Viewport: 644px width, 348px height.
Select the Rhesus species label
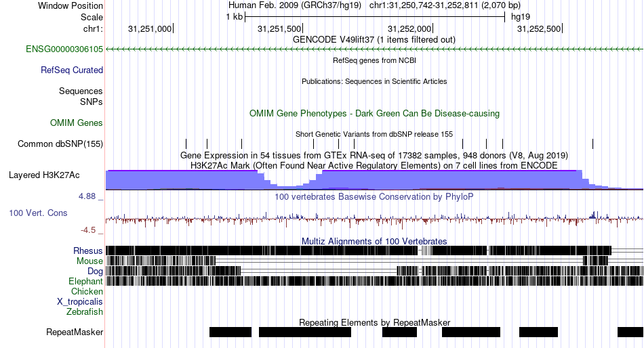87,251
